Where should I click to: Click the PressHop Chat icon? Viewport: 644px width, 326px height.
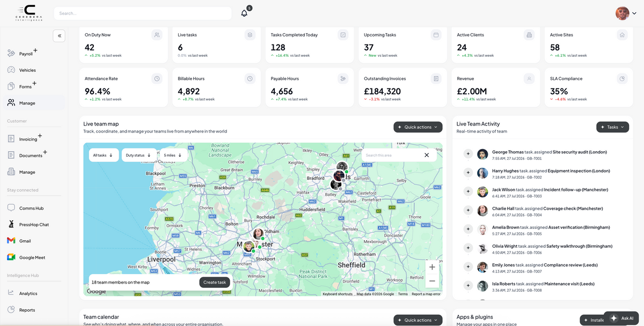click(x=11, y=225)
